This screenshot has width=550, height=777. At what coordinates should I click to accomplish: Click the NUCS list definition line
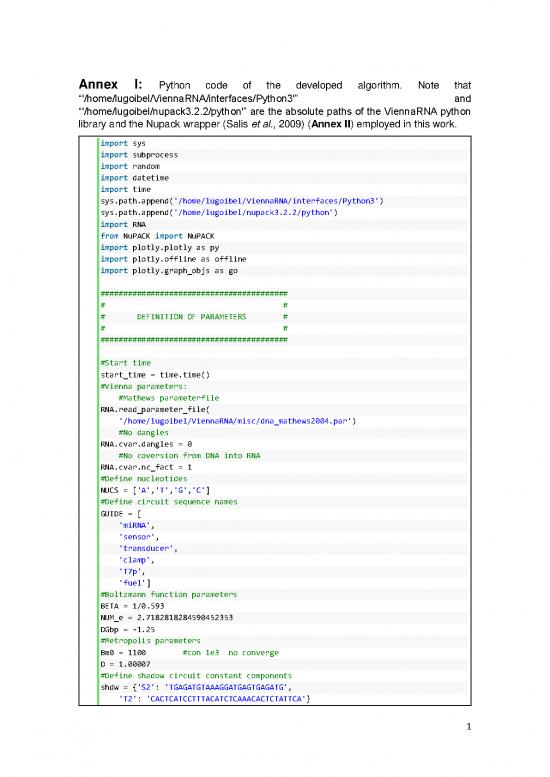(155, 490)
